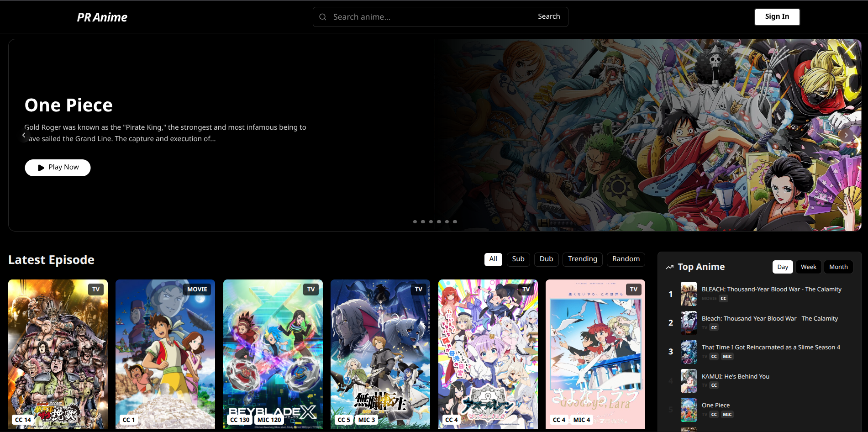Open the first anime card with CC 14
The image size is (868, 432).
pyautogui.click(x=58, y=354)
